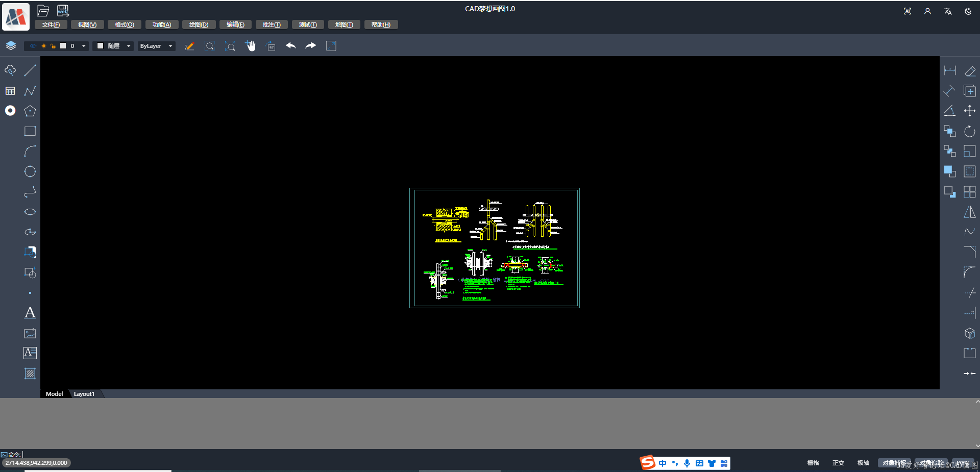This screenshot has height=472, width=980.
Task: Open the 功能(A) menu
Action: pos(162,24)
